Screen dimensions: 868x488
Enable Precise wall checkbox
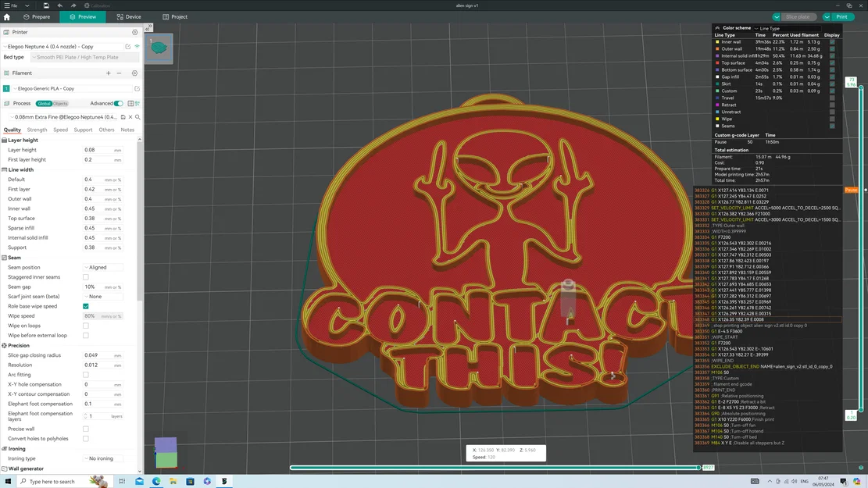pyautogui.click(x=86, y=429)
